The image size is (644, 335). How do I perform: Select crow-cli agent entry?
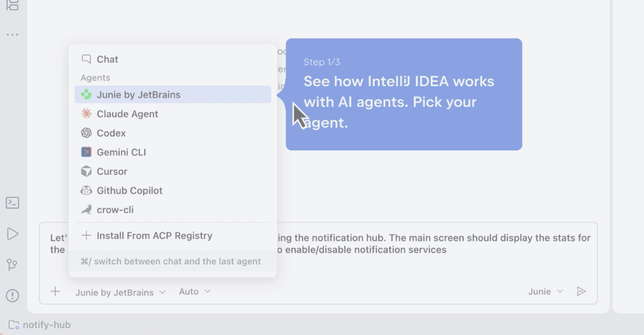173,209
